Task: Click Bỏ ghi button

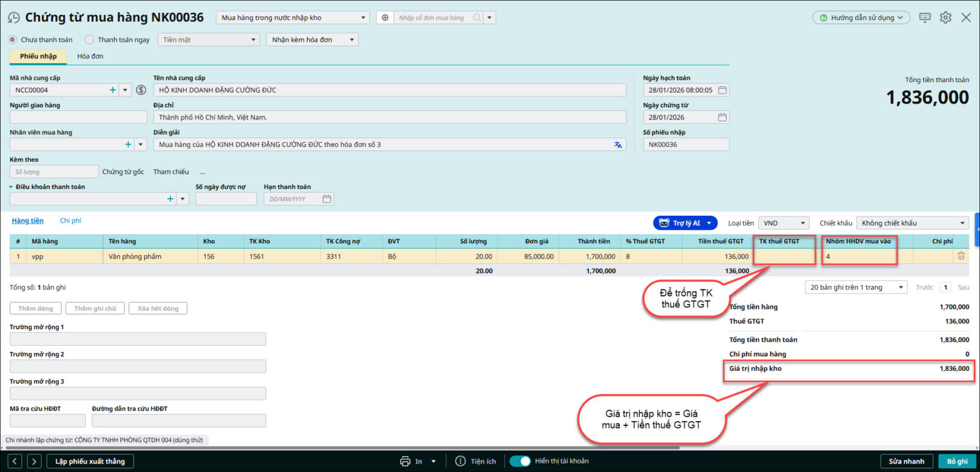Action: [957, 462]
